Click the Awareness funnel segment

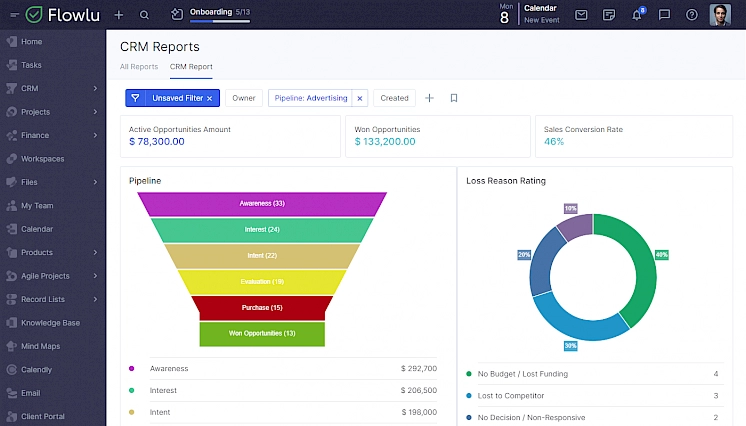point(262,203)
